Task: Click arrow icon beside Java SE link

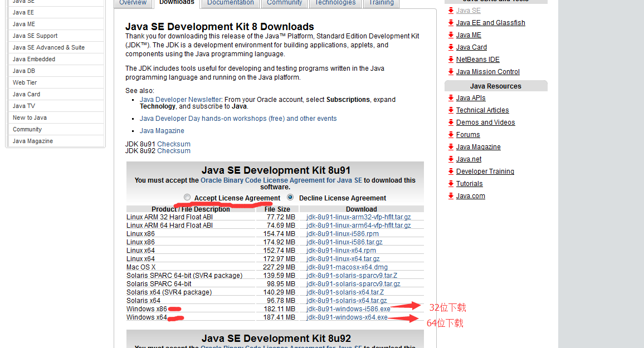Action: (451, 11)
